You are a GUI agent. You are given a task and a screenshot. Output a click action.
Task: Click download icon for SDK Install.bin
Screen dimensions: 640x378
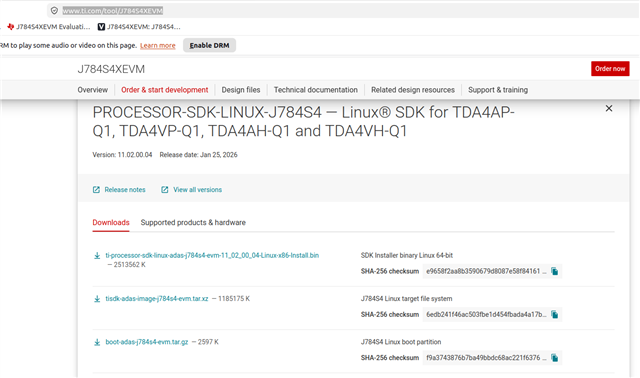97,256
